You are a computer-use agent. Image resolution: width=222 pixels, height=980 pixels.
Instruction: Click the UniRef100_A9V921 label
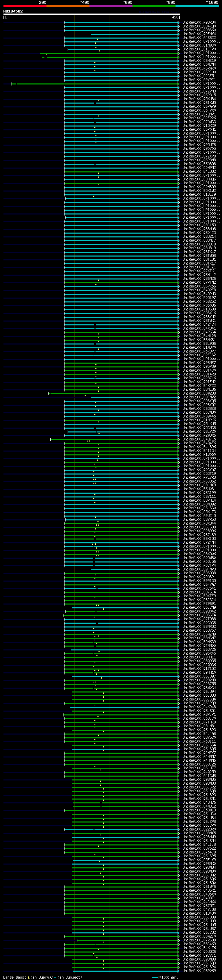(199, 80)
